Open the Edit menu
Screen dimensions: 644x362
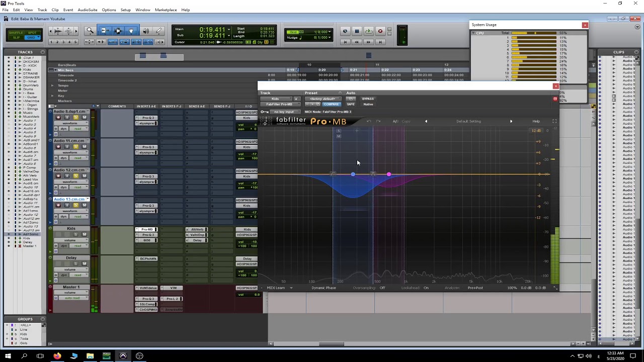coord(17,10)
